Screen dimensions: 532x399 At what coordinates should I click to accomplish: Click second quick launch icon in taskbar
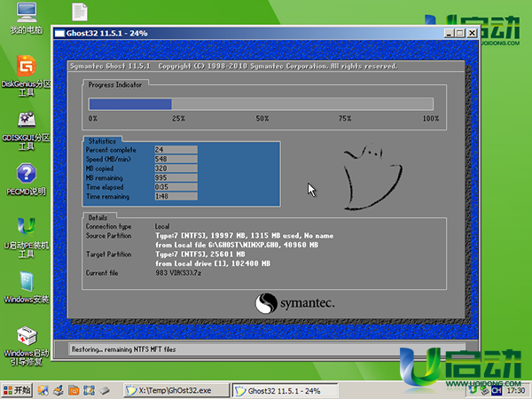[x=59, y=390]
